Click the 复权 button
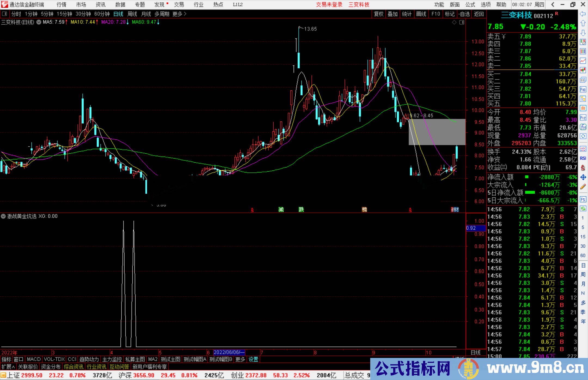Screen dimensions: 588x380 [378, 14]
